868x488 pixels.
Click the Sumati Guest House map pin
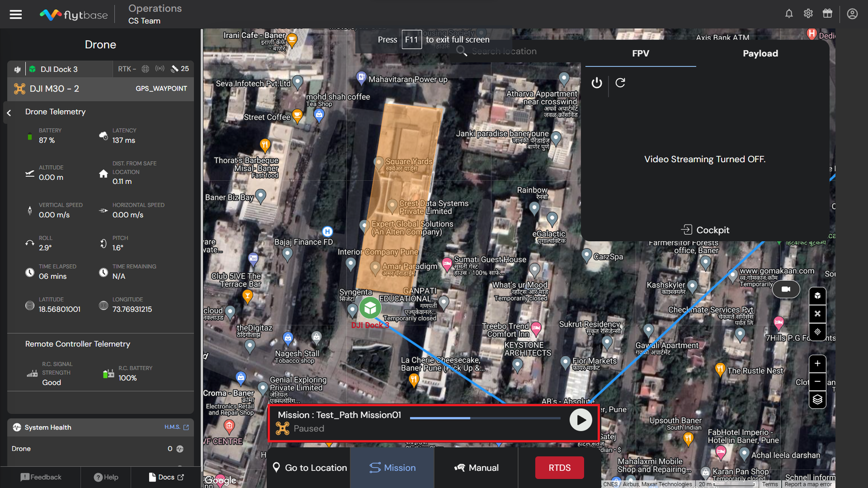pyautogui.click(x=447, y=265)
